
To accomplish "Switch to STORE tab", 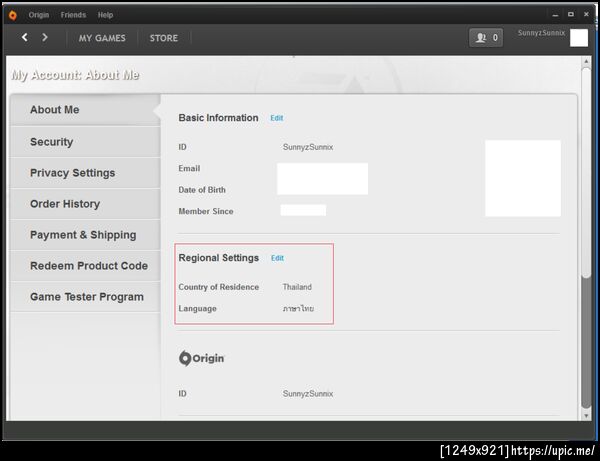I will pos(164,38).
